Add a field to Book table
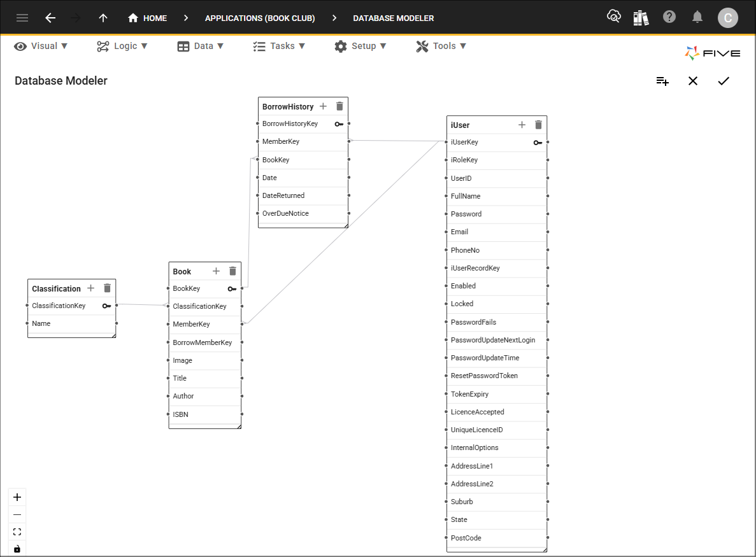The width and height of the screenshot is (756, 557). [x=216, y=271]
